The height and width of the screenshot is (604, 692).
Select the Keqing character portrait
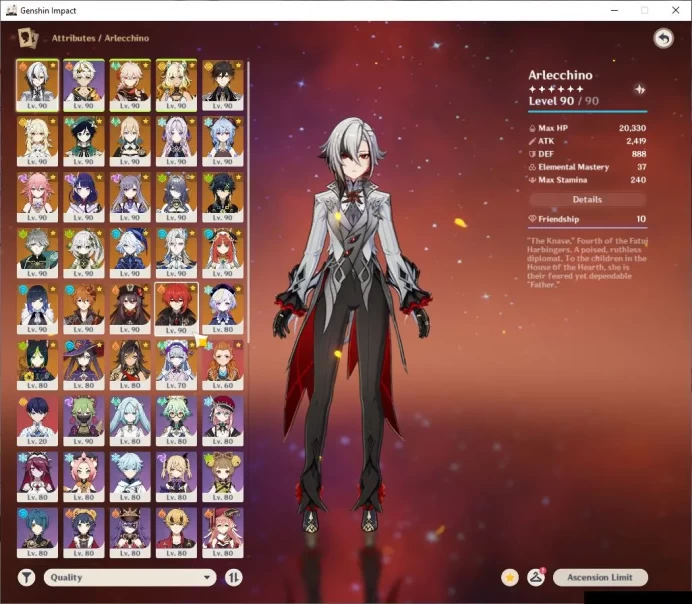click(130, 197)
